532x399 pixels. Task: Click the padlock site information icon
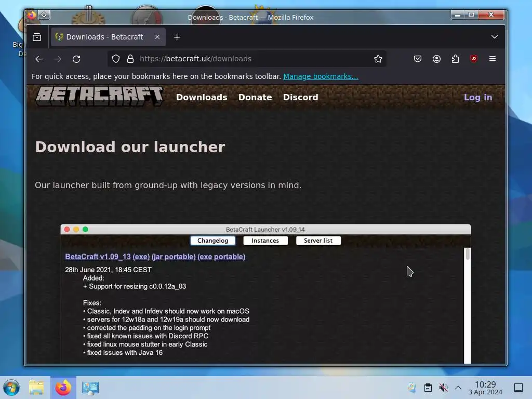point(130,59)
